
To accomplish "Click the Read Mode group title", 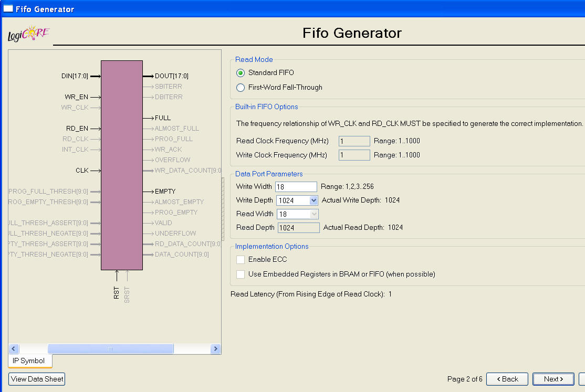I will (x=254, y=59).
